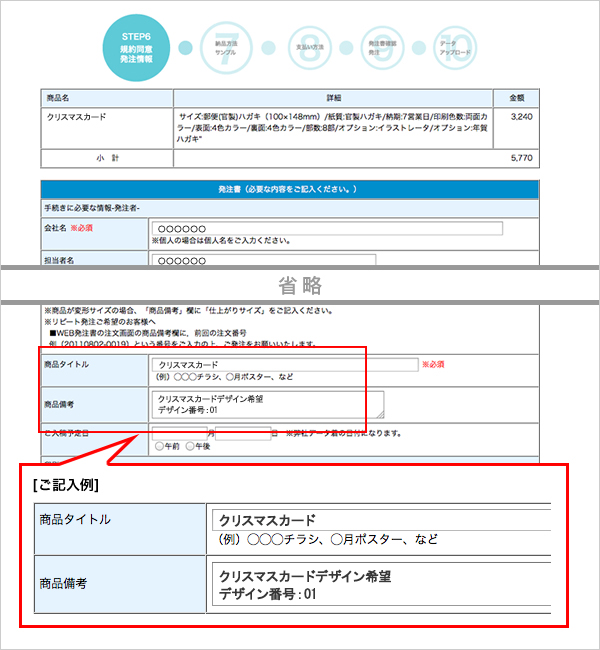Select the 午後 radio button
Image resolution: width=600 pixels, height=650 pixels.
pyautogui.click(x=190, y=446)
